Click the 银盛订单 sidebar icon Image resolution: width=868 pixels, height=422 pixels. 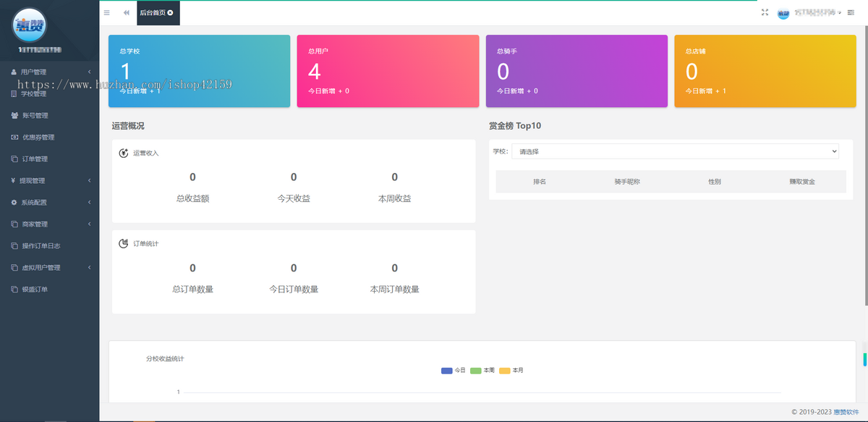[x=14, y=289]
